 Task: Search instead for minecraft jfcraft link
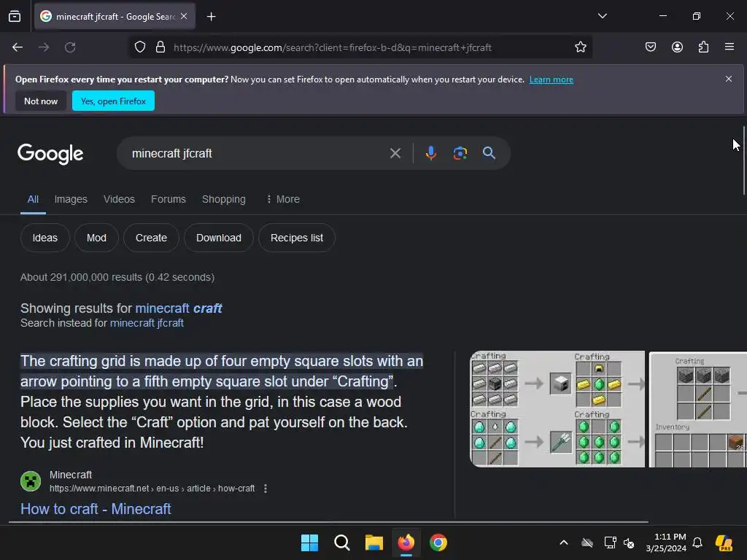click(x=147, y=323)
